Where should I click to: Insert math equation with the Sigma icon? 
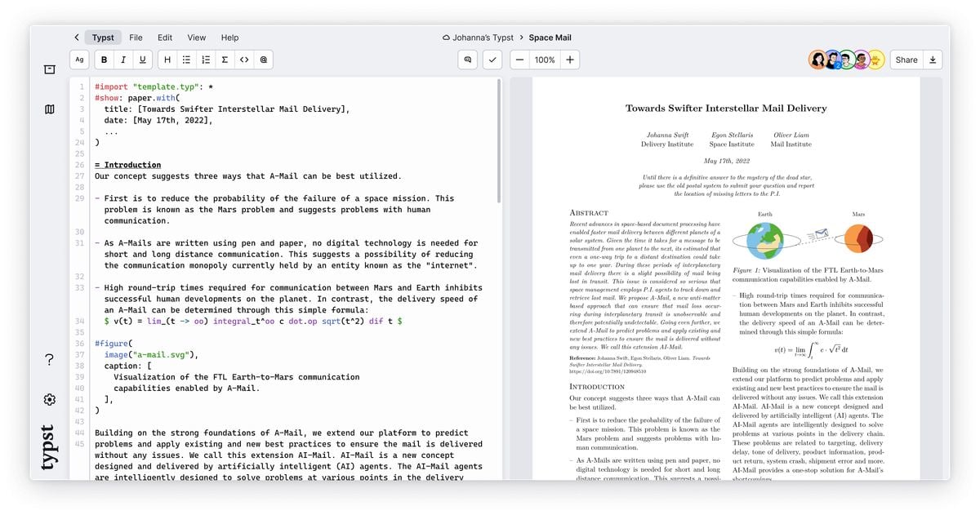pyautogui.click(x=225, y=60)
